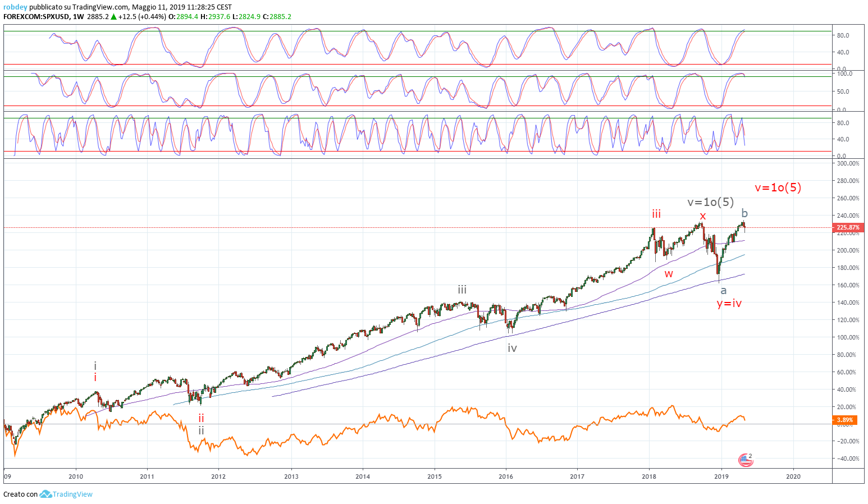This screenshot has width=868, height=504.
Task: Click the 2020 time axis label
Action: [x=793, y=477]
